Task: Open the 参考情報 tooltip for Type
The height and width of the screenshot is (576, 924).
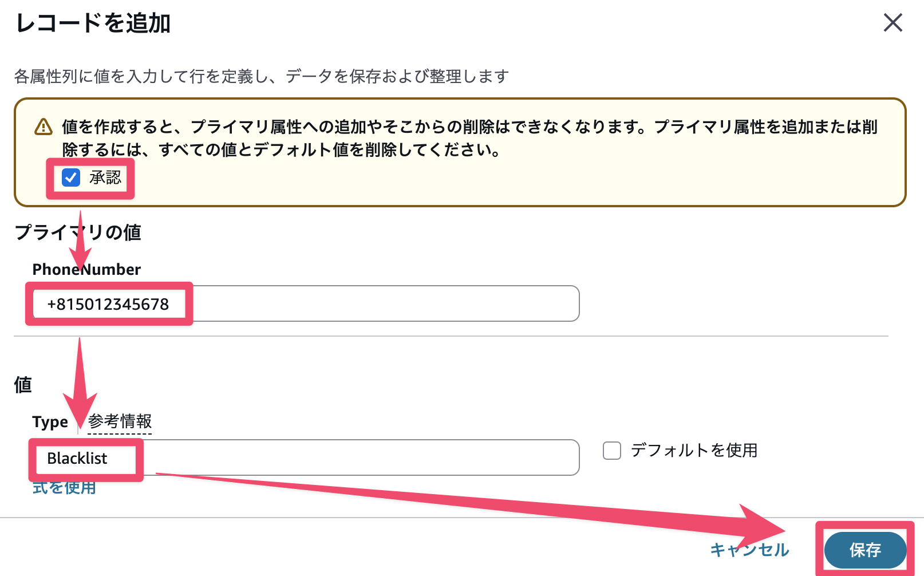Action: click(119, 421)
